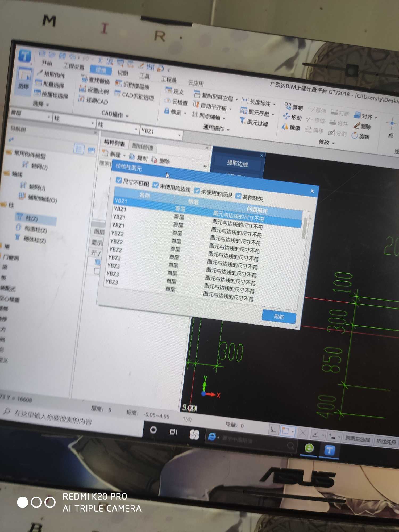Expand the 修改 group dropdown
Image resolution: width=399 pixels, height=532 pixels.
point(333,143)
